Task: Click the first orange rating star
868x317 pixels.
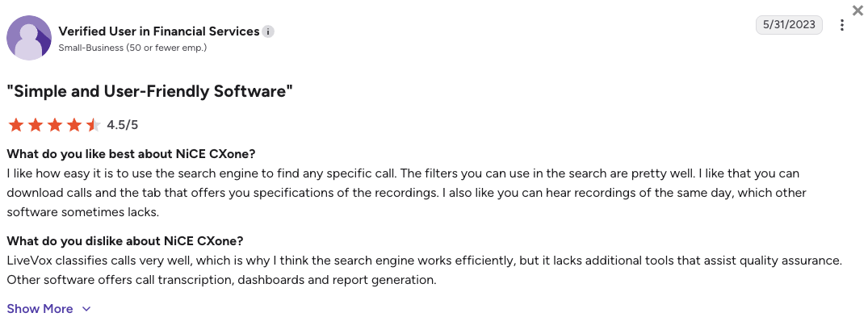Action: (x=16, y=125)
